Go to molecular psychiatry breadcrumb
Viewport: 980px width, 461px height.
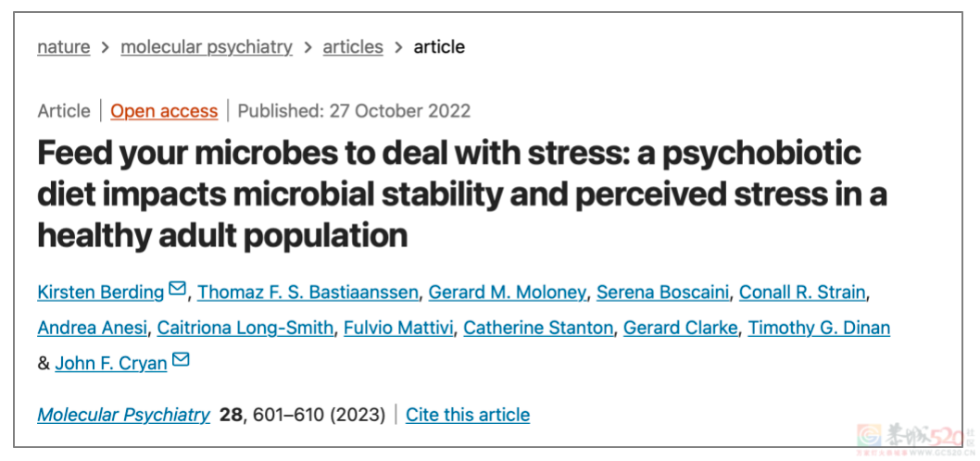pyautogui.click(x=207, y=47)
